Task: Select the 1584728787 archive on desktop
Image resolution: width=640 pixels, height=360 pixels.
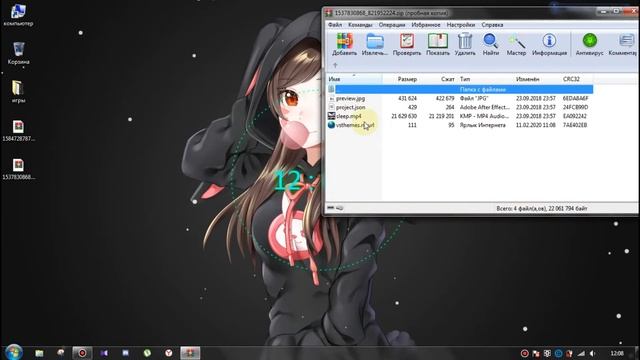Action: pos(18,131)
